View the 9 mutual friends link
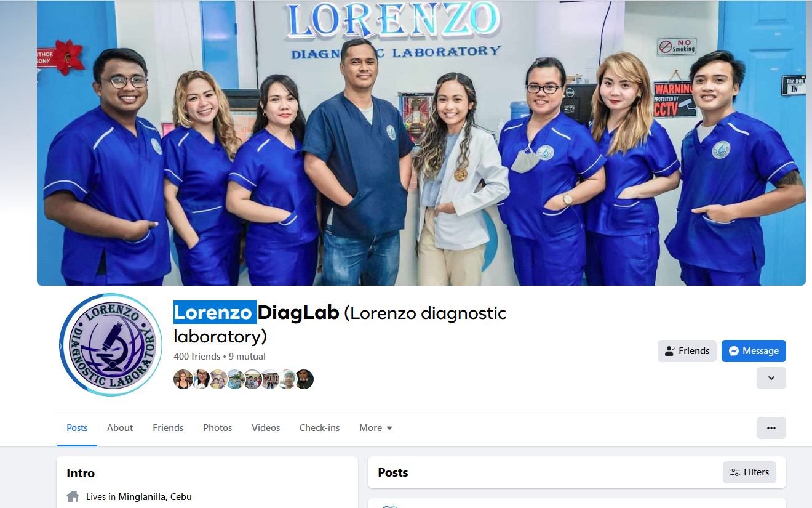Screen dimensions: 812x508 (x=247, y=357)
